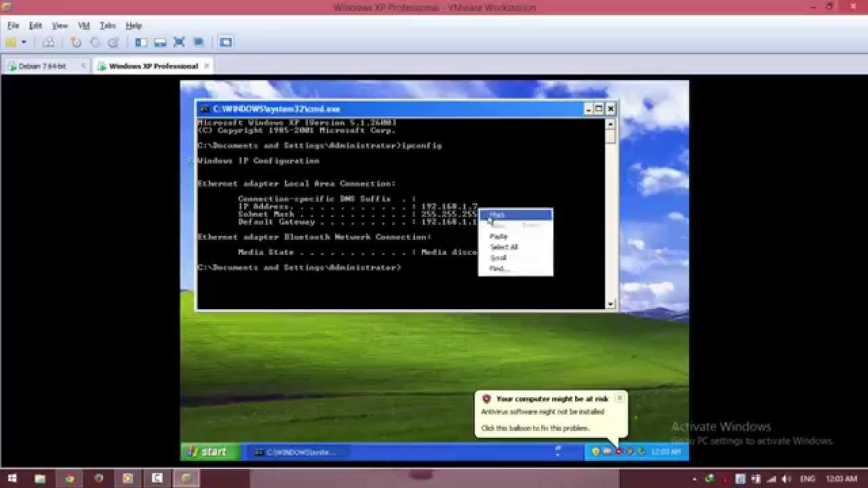Screen dimensions: 868x488
Task: Click the XP tray clock showing 12:03 AM
Action: 666,452
